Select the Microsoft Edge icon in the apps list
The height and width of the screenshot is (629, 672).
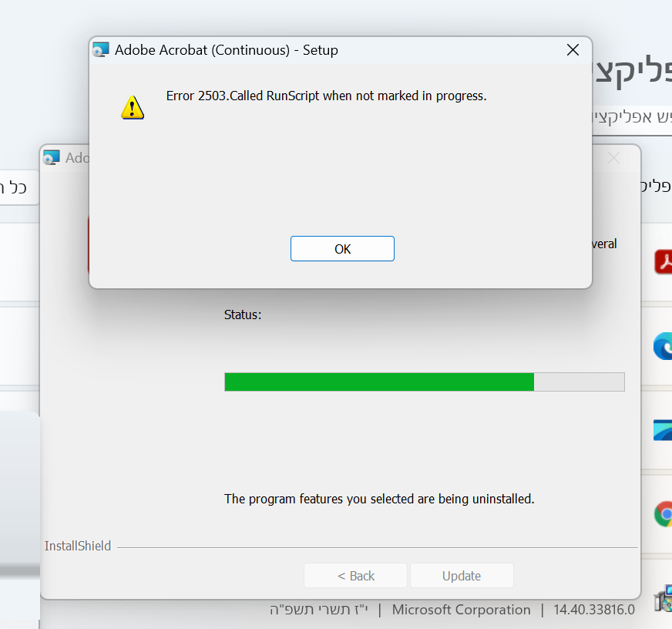point(663,345)
